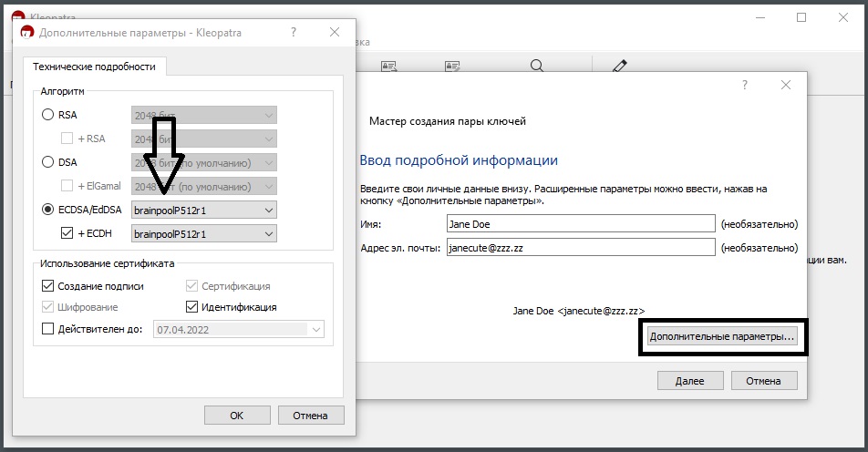Toggle the +RSA subkey checkbox
The image size is (868, 452).
pyautogui.click(x=67, y=139)
